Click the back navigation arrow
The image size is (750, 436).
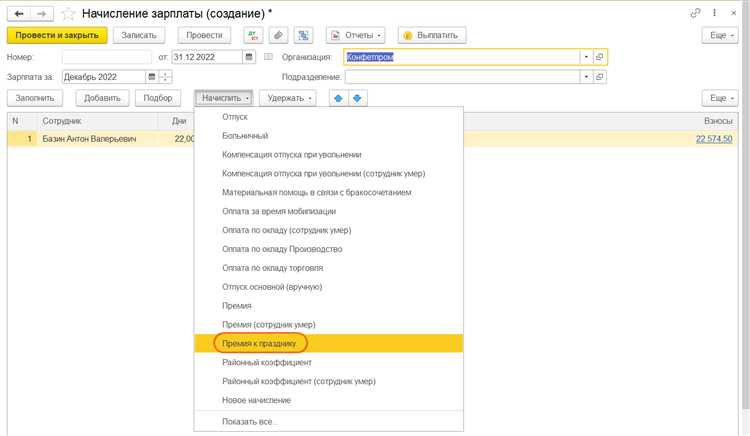[19, 13]
